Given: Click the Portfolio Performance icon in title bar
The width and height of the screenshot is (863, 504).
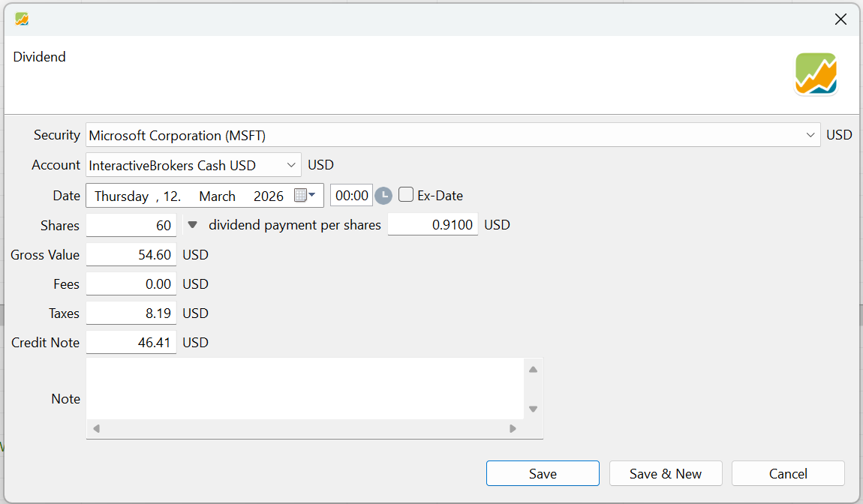Looking at the screenshot, I should [22, 19].
